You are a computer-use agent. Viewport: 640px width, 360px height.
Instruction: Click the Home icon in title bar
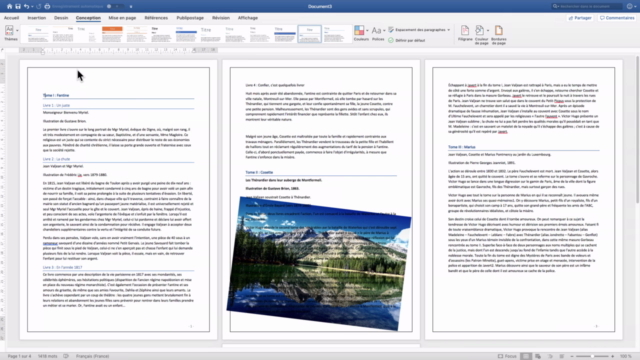pos(9,7)
